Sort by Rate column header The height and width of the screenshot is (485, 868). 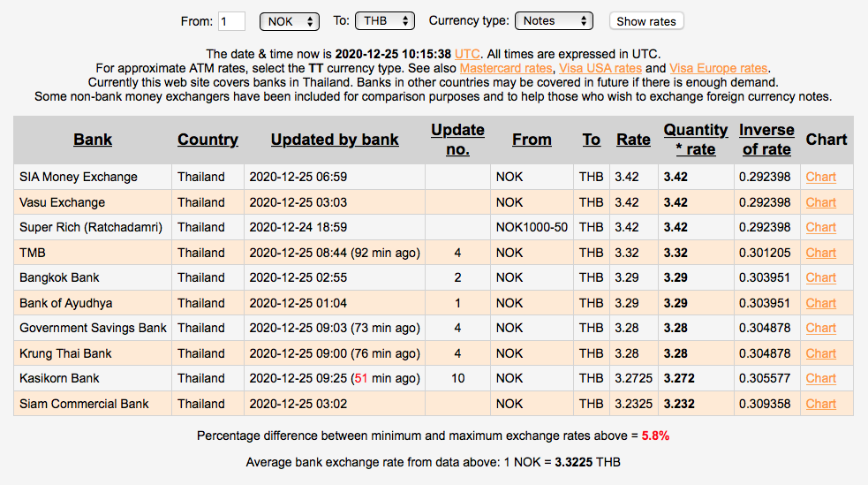633,140
